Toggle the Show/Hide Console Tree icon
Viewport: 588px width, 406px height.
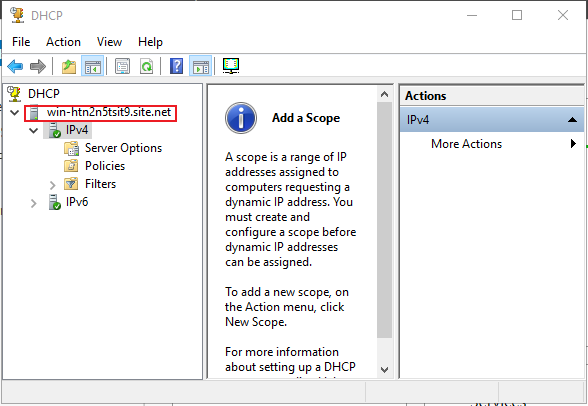coord(93,66)
